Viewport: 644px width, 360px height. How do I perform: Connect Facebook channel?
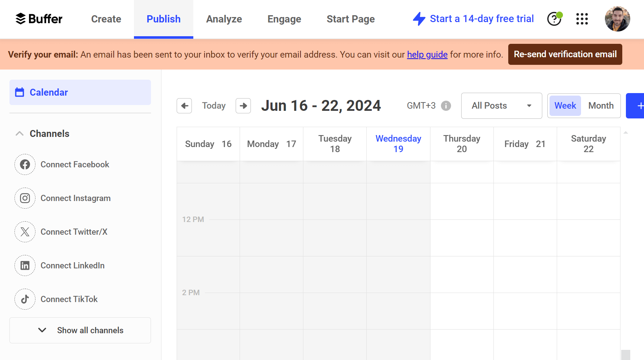pos(75,164)
